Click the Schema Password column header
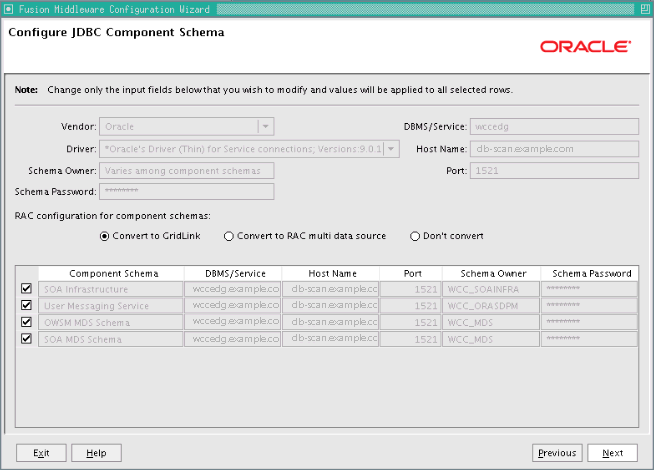Image resolution: width=654 pixels, height=470 pixels. point(590,274)
